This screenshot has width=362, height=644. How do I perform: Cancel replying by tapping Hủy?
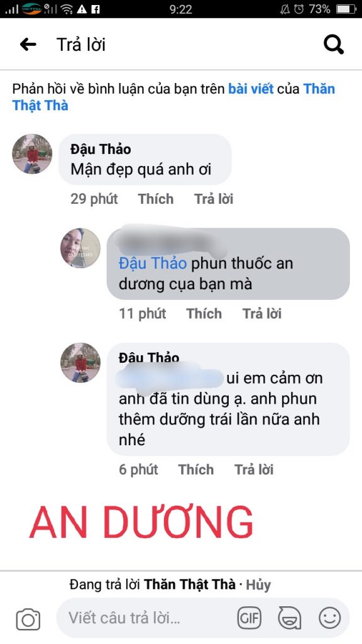(258, 585)
